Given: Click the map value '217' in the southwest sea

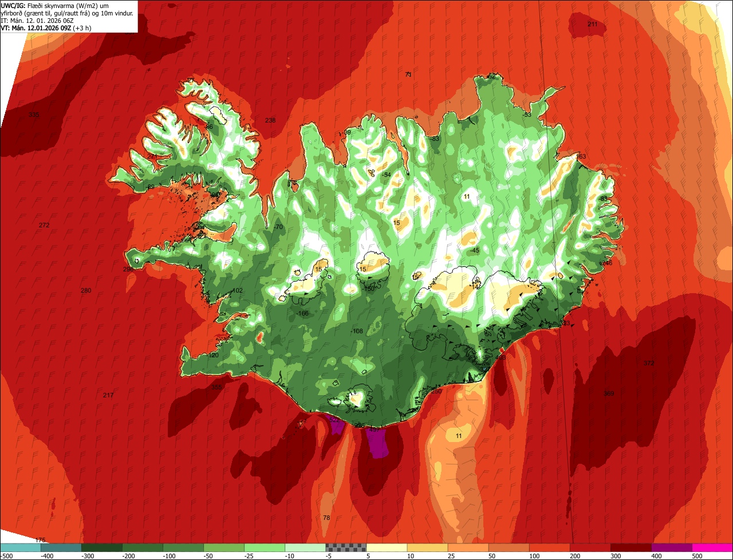Looking at the screenshot, I should coord(108,396).
